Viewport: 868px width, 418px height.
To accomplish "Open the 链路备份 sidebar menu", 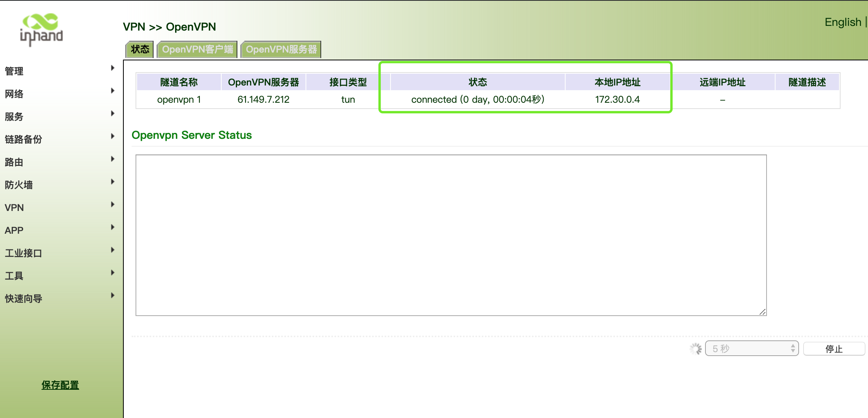I will click(23, 140).
